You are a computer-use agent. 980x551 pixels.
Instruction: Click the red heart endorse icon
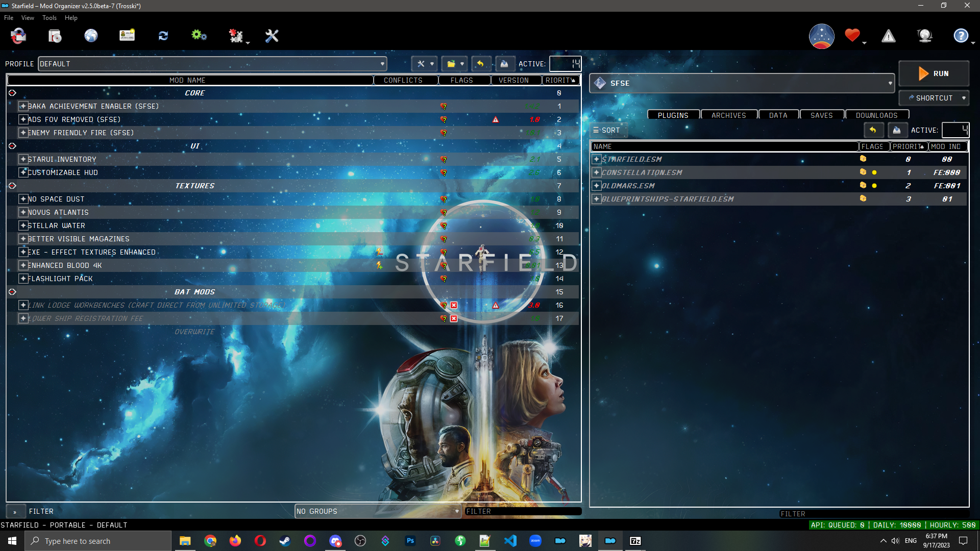pos(852,36)
